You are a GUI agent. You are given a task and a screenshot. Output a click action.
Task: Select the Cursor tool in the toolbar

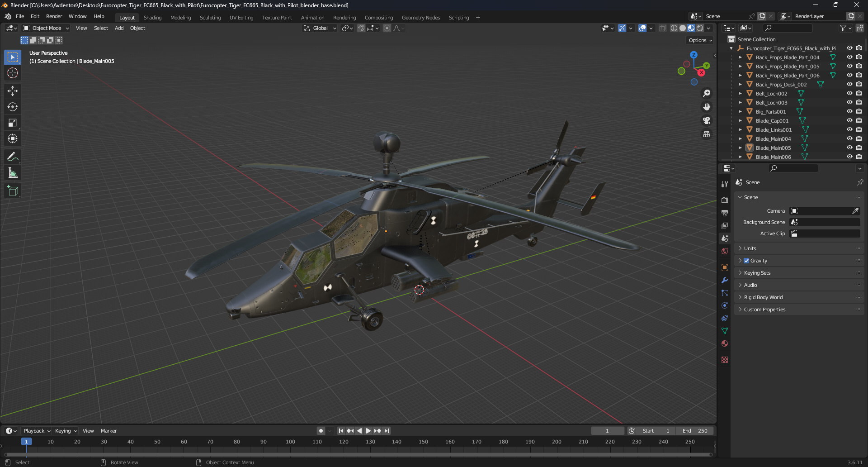13,73
